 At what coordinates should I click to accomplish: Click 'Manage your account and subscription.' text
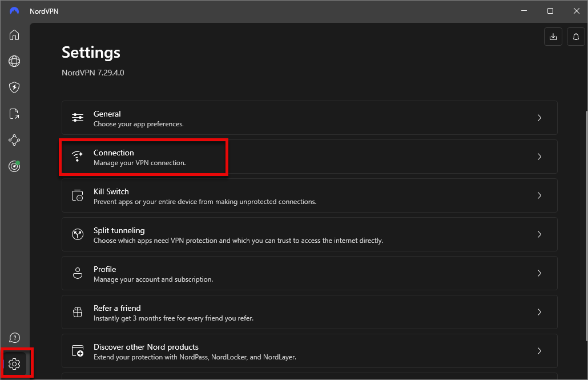(153, 279)
